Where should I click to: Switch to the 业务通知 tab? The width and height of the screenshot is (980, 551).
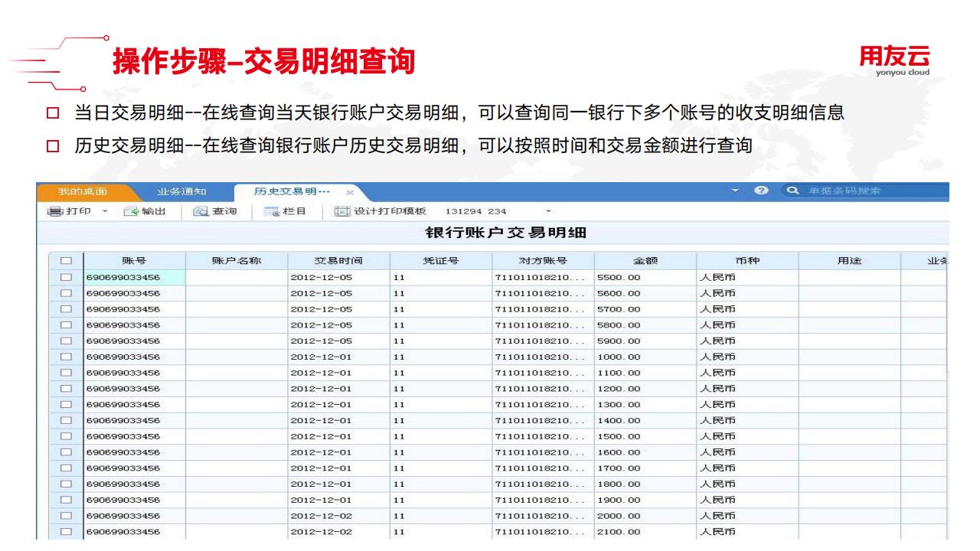coord(181,191)
